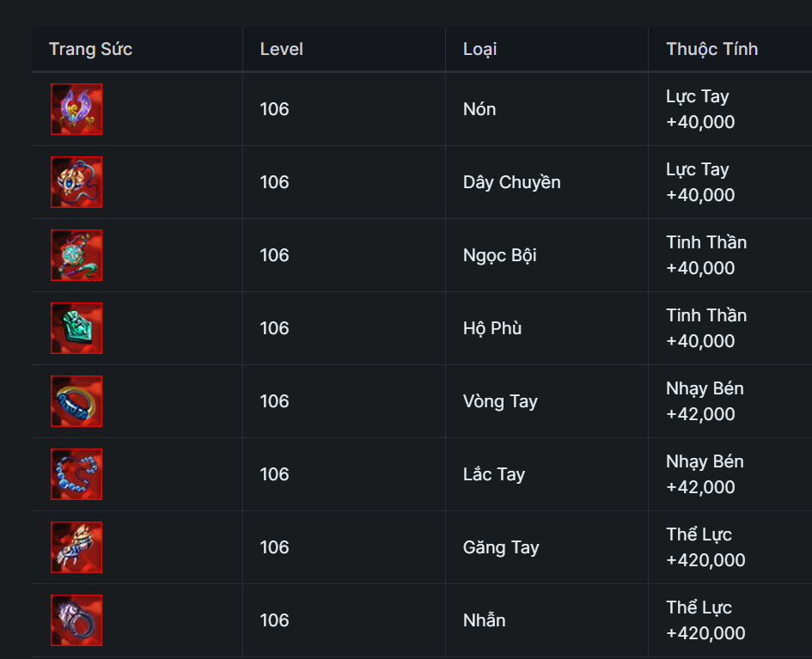Image resolution: width=812 pixels, height=659 pixels.
Task: Click the Găng Tay gloves icon
Action: point(76,547)
